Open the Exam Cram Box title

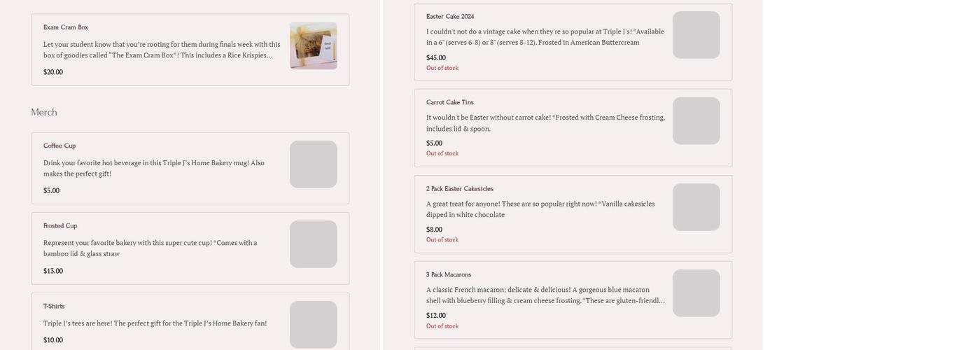point(66,27)
